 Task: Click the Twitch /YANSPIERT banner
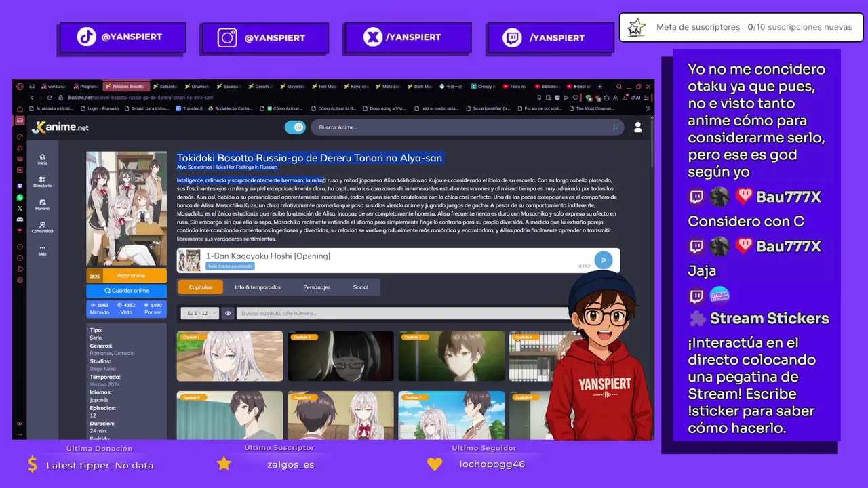click(551, 37)
